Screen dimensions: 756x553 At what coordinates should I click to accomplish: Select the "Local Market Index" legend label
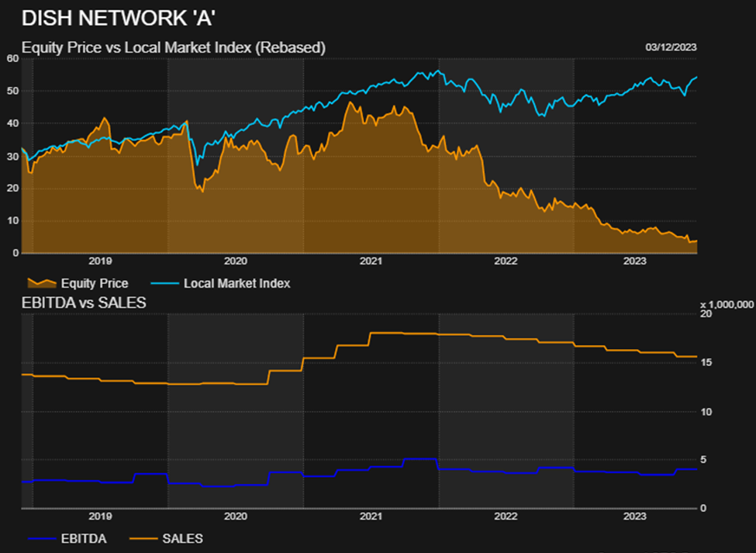tap(236, 284)
